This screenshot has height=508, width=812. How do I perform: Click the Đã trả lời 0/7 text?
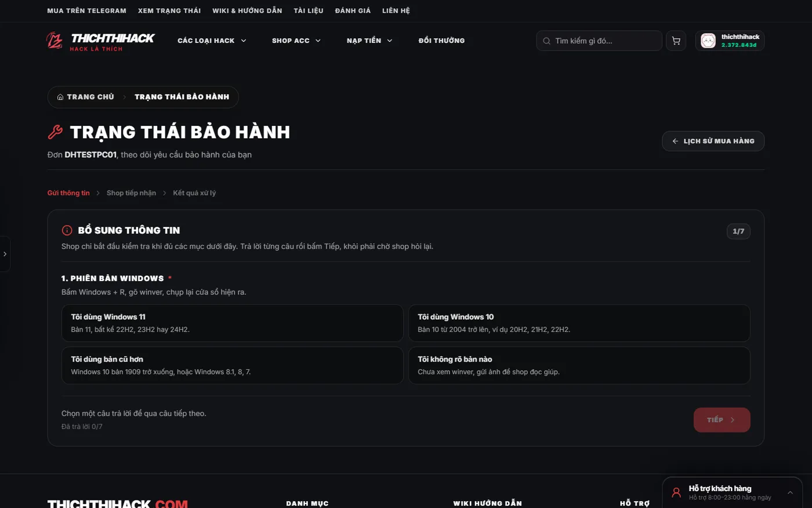tap(82, 426)
